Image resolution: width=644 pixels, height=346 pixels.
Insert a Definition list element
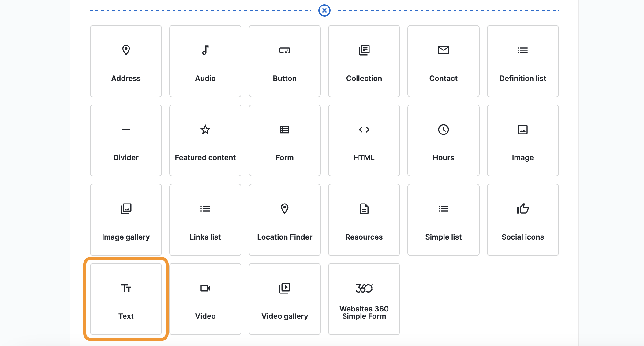pyautogui.click(x=522, y=61)
